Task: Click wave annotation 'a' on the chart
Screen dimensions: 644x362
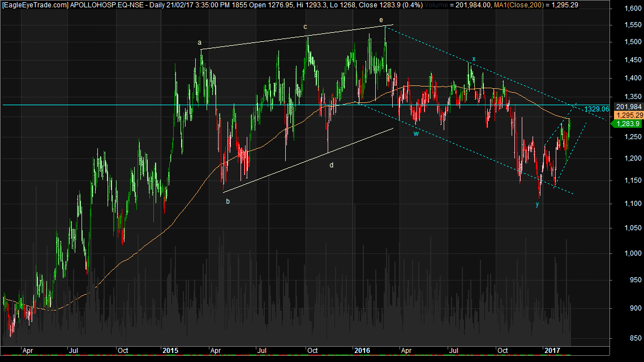Action: [200, 42]
